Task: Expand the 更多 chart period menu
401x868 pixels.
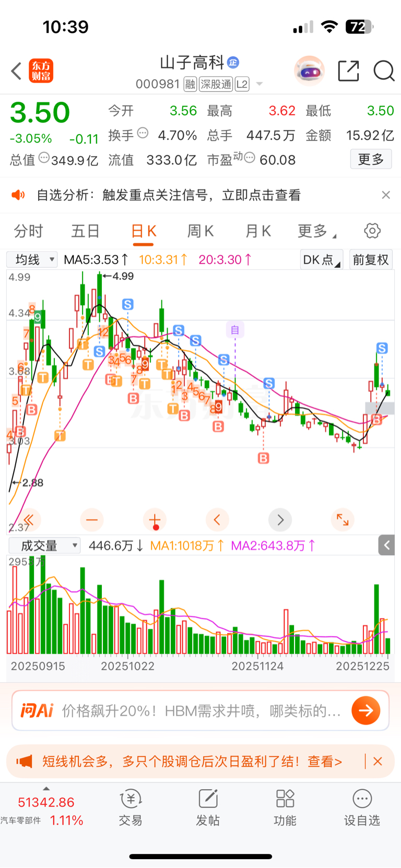Action: coord(316,231)
